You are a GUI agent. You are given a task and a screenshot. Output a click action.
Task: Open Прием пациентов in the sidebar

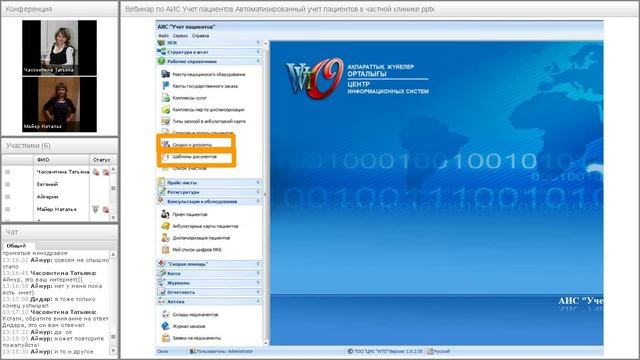(184, 214)
